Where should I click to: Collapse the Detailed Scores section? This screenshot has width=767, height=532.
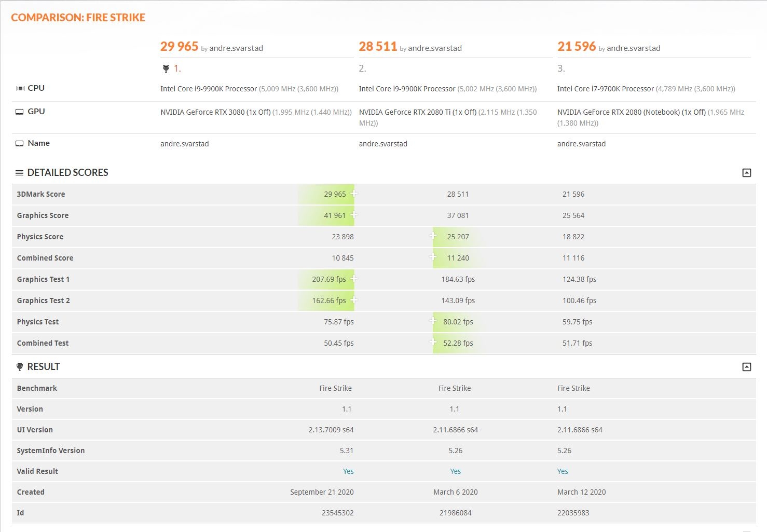point(747,173)
